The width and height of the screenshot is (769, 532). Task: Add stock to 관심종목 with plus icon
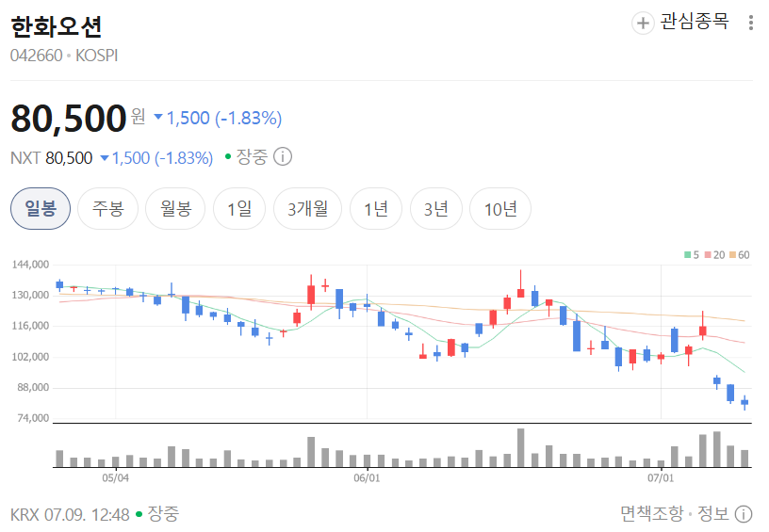(x=643, y=23)
